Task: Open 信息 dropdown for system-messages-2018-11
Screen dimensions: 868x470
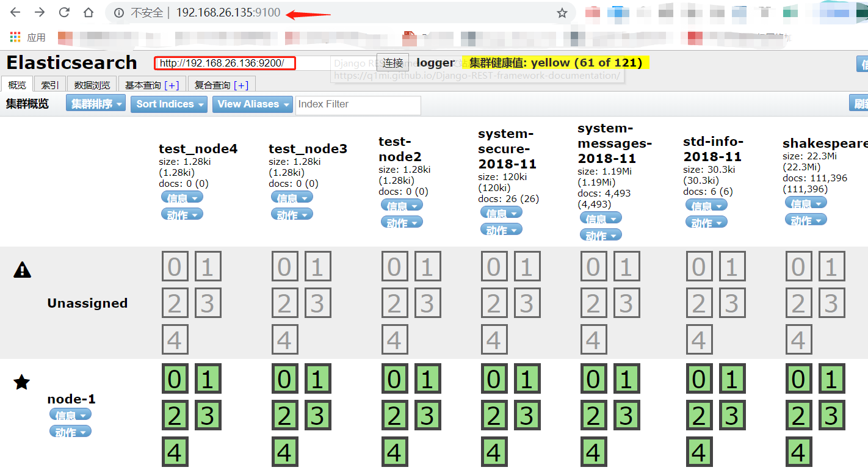Action: (601, 218)
